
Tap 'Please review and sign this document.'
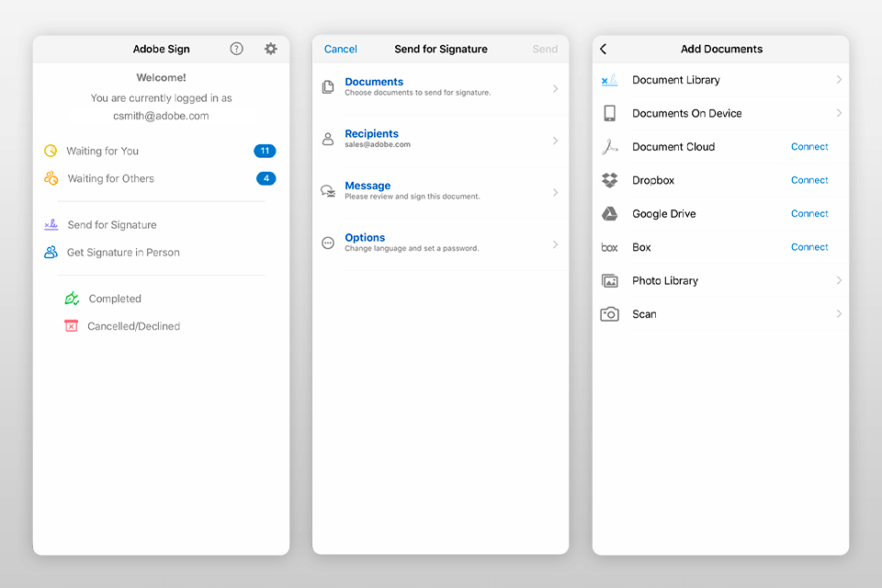coord(413,197)
